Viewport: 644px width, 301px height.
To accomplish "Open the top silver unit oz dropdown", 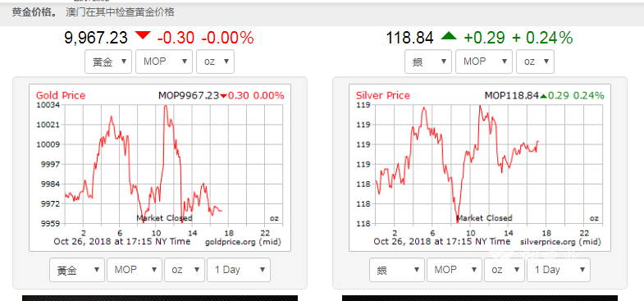I will click(535, 62).
